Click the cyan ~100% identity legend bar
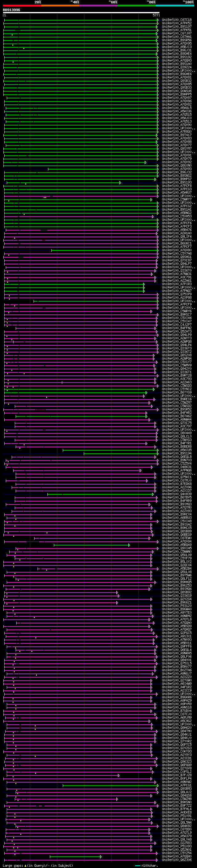Viewport: 197px width, 868px height. 175,6
